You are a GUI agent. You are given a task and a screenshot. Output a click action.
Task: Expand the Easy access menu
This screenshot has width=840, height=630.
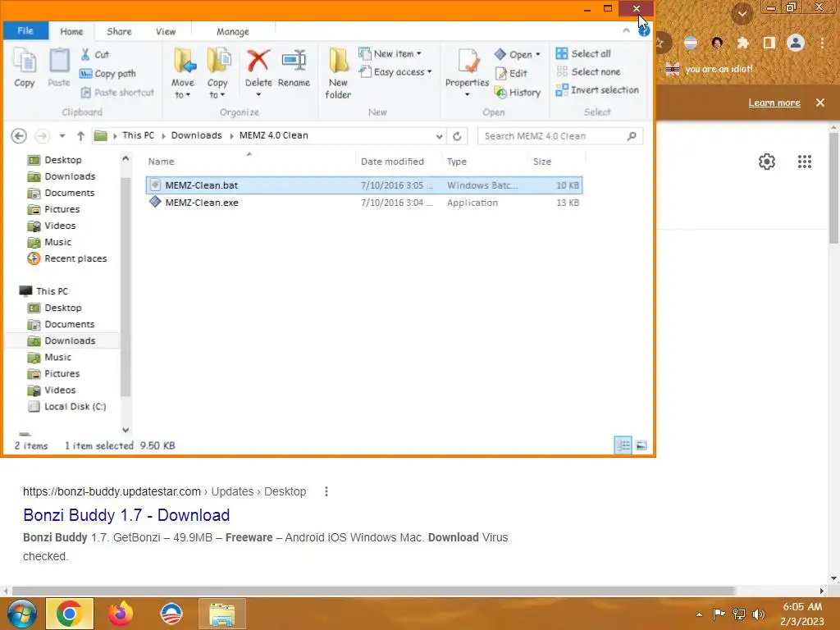(395, 72)
